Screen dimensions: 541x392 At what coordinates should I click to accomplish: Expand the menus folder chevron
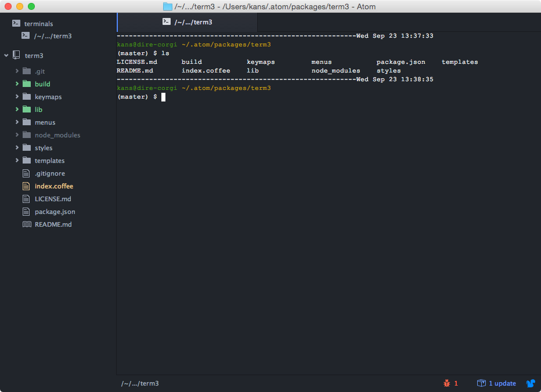pyautogui.click(x=17, y=122)
